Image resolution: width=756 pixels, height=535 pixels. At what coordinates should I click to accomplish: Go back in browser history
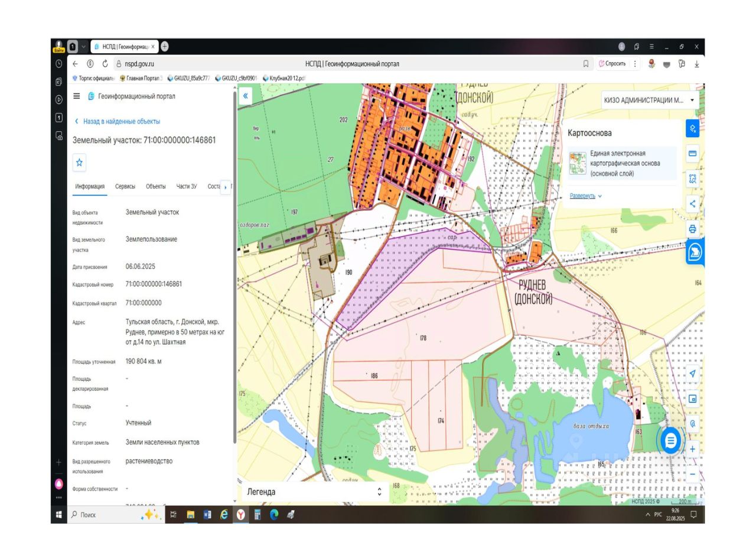pyautogui.click(x=75, y=64)
